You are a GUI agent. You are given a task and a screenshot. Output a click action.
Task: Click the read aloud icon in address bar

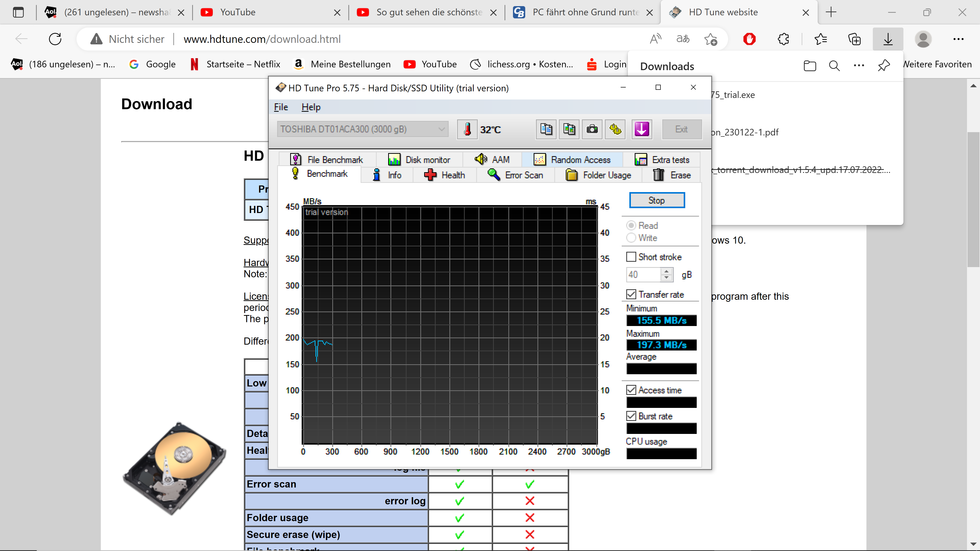point(655,39)
